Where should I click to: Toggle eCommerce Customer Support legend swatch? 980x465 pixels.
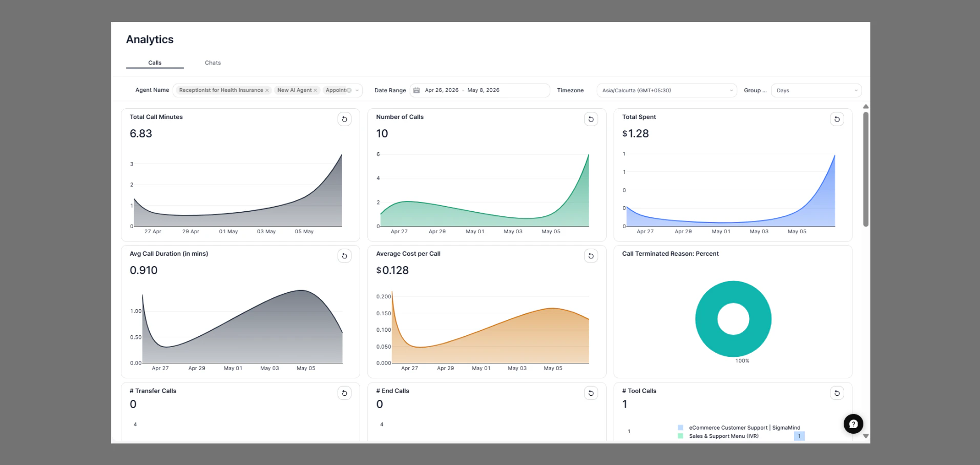coord(680,428)
